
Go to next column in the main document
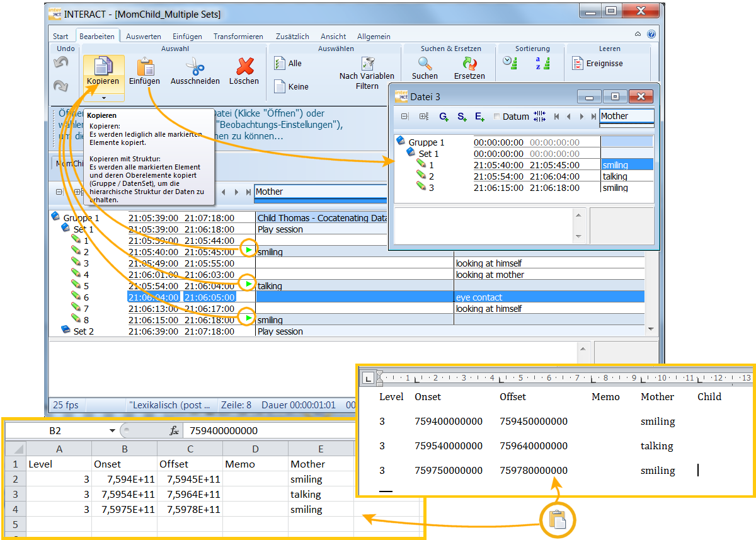[x=236, y=192]
